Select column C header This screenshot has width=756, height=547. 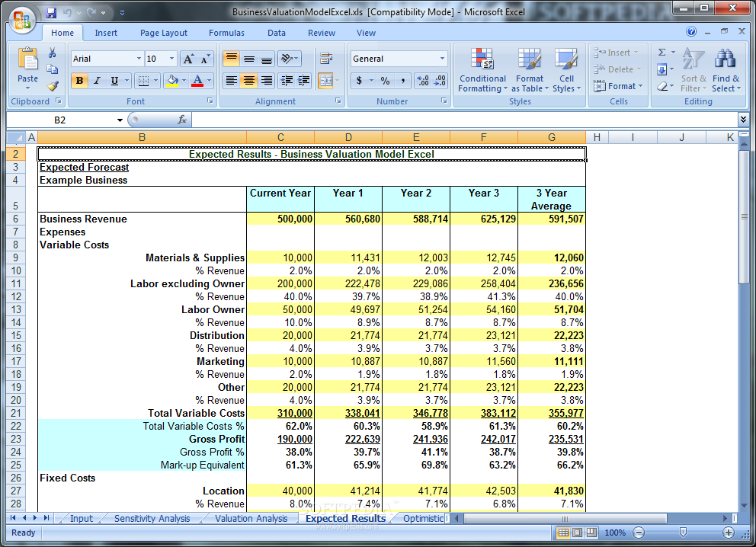[280, 137]
